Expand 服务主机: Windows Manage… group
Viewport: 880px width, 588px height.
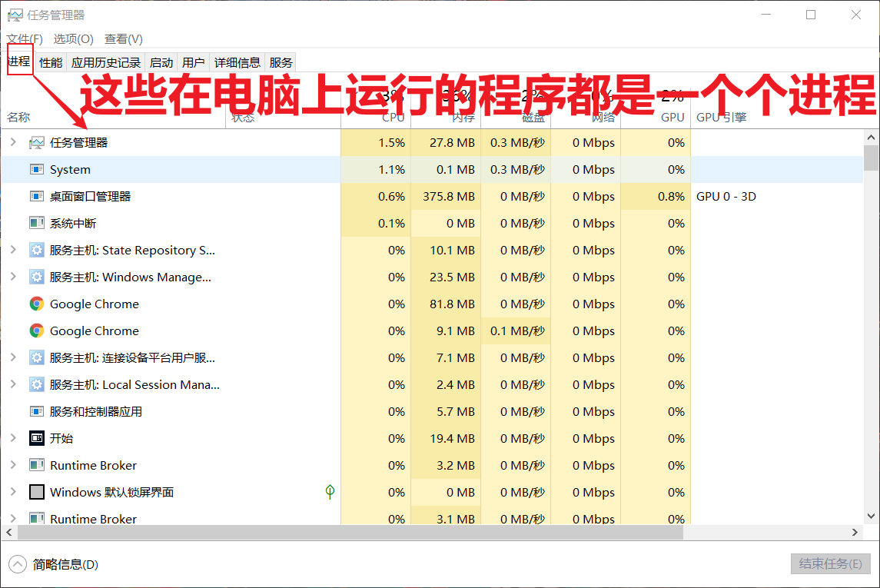(14, 277)
